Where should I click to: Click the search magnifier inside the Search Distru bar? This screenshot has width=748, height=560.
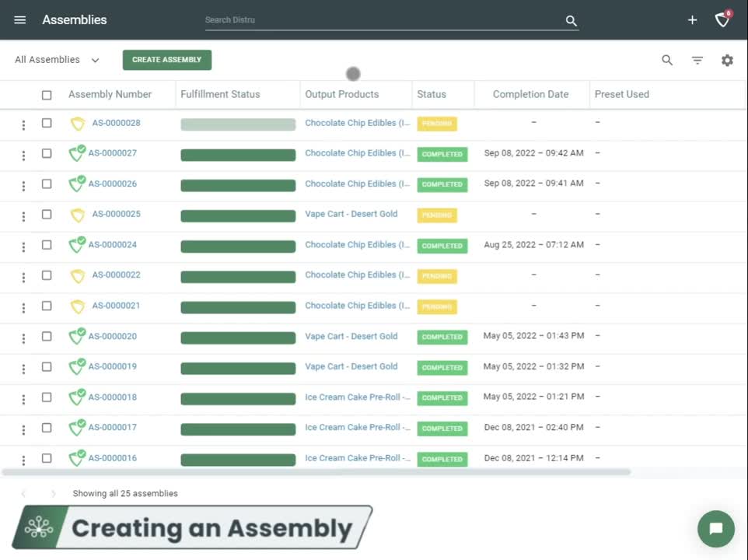571,20
